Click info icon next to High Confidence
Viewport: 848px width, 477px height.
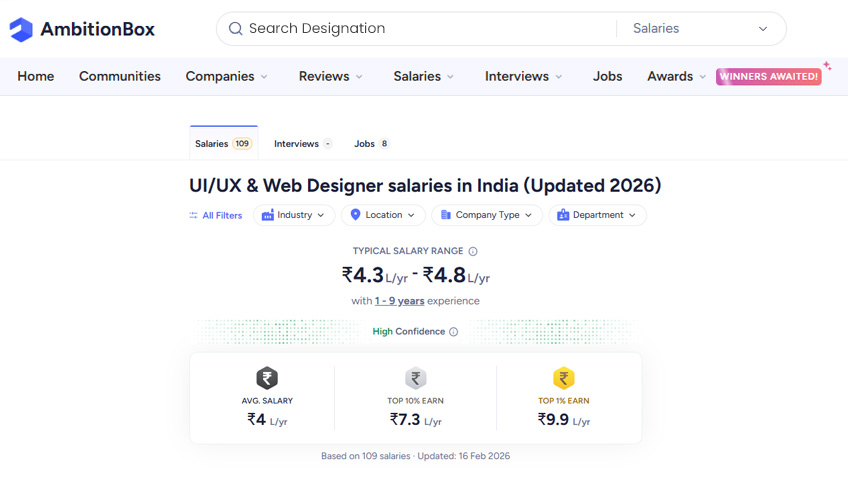(453, 332)
